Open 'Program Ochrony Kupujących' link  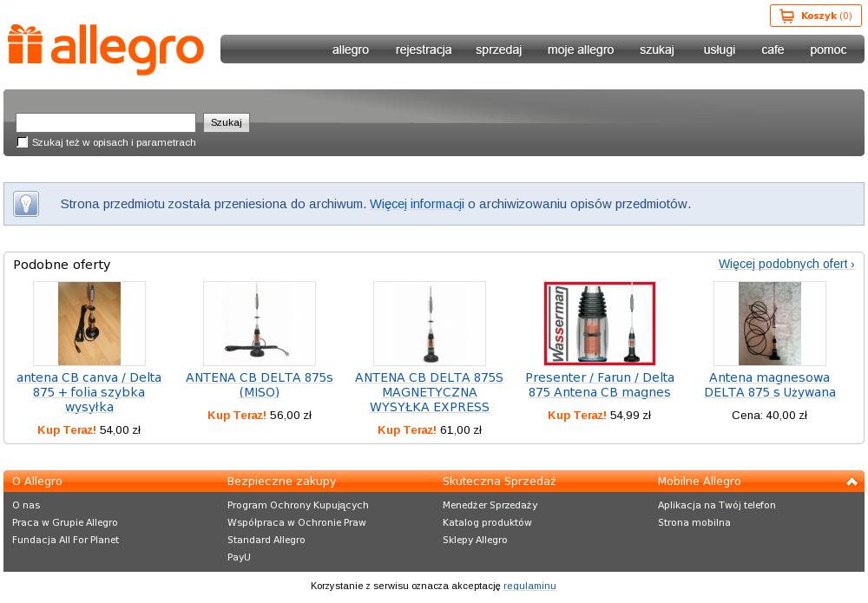click(298, 505)
